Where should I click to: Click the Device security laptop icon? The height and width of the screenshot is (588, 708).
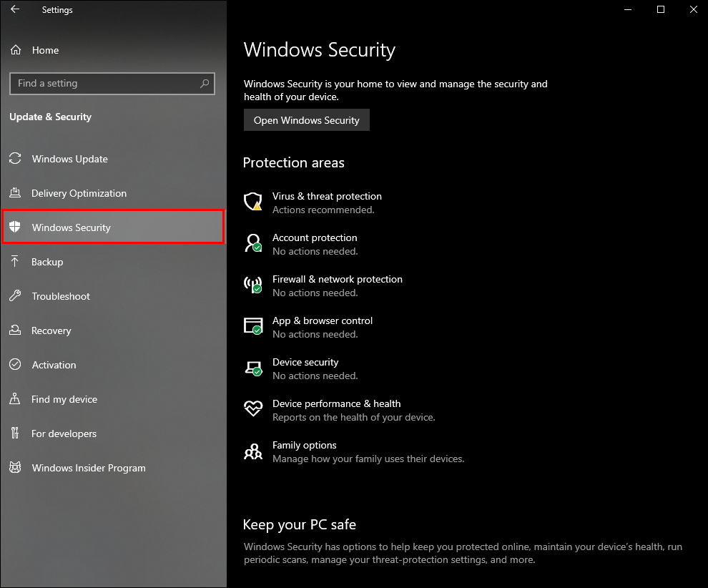253,368
